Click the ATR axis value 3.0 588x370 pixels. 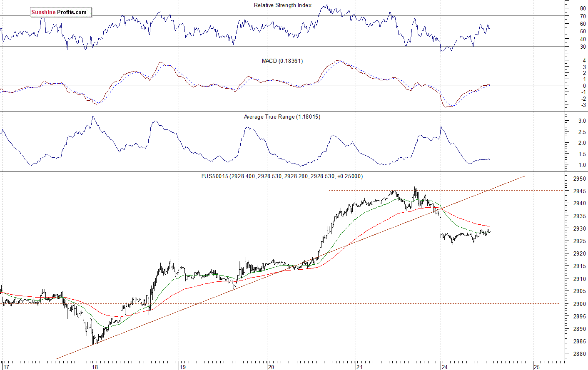pyautogui.click(x=582, y=121)
